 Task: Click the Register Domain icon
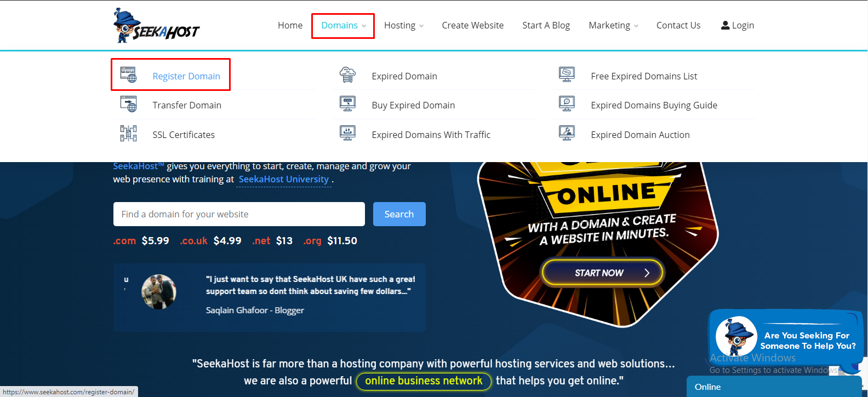pos(128,75)
